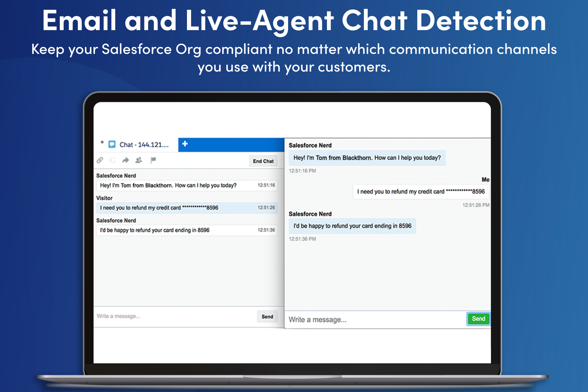Viewport: 588px width, 392px height.
Task: Click the attach file paperclip icon
Action: 100,160
